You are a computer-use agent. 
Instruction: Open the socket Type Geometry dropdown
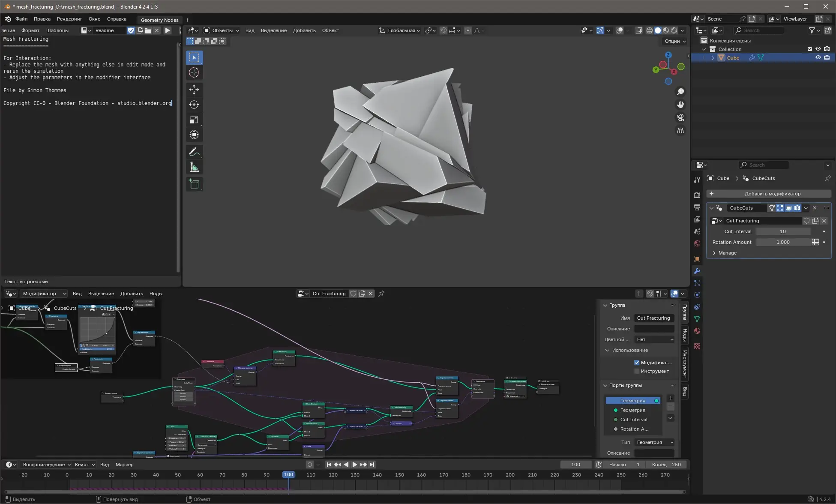pos(654,442)
